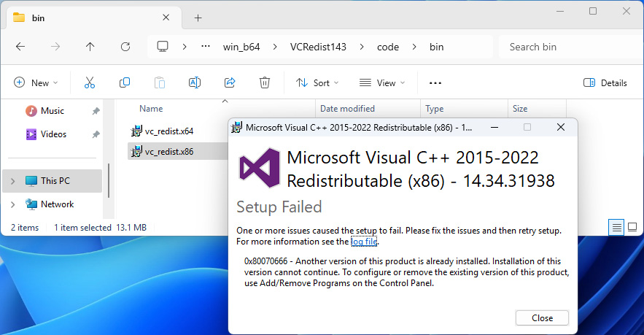The width and height of the screenshot is (644, 335).
Task: Open the log file link
Action: click(x=364, y=242)
